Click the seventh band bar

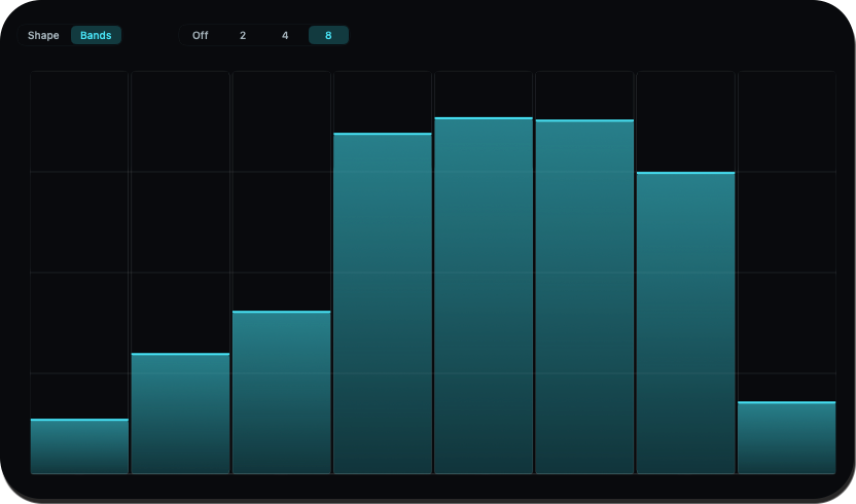686,323
